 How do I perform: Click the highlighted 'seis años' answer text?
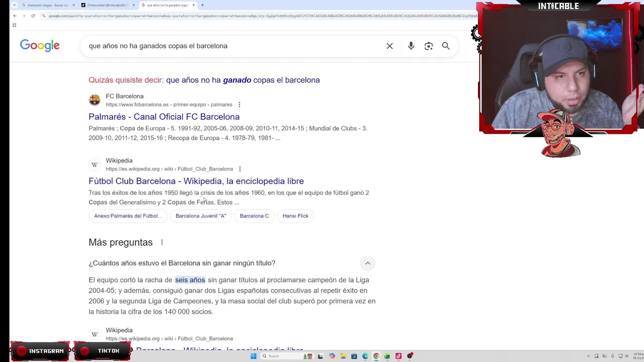[x=190, y=280]
